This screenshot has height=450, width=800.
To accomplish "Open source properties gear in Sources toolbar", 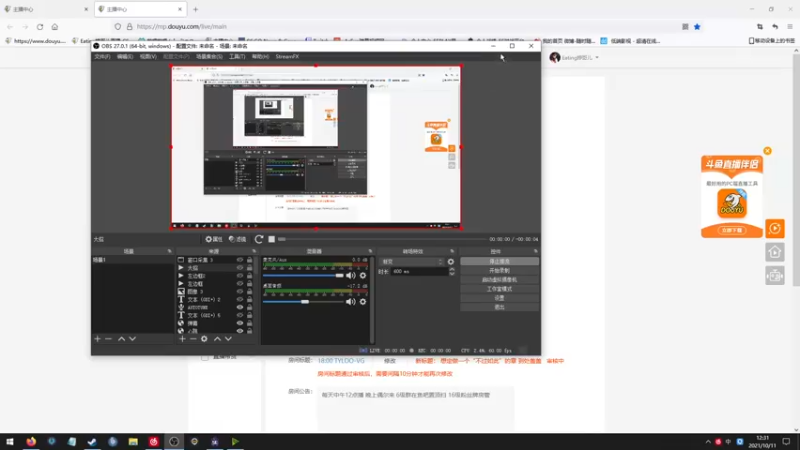I will pos(204,339).
